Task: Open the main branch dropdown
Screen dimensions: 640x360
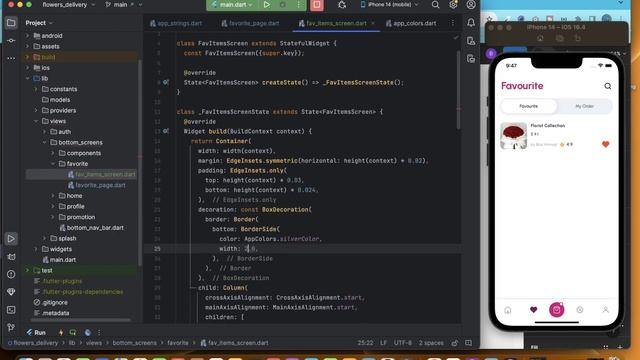Action: 124,5
